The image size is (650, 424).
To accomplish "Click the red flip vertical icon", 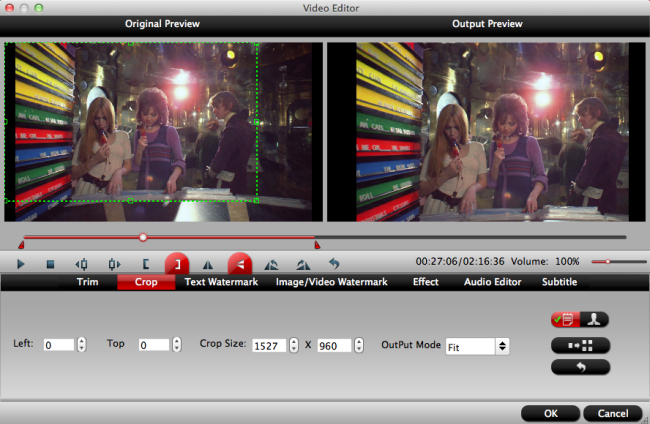I will point(240,264).
